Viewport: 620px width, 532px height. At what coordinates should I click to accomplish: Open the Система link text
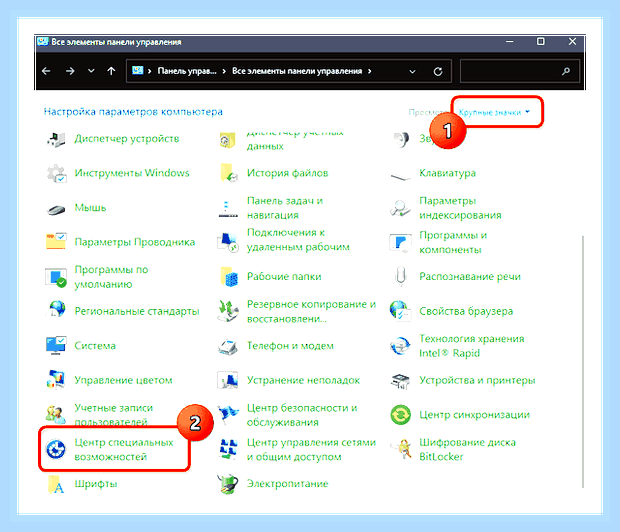[x=95, y=346]
